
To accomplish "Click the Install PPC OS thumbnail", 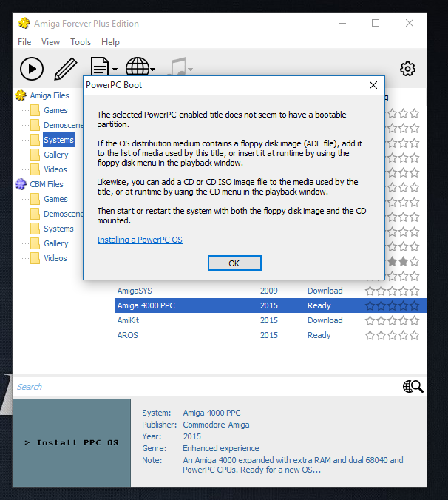I will click(x=72, y=442).
